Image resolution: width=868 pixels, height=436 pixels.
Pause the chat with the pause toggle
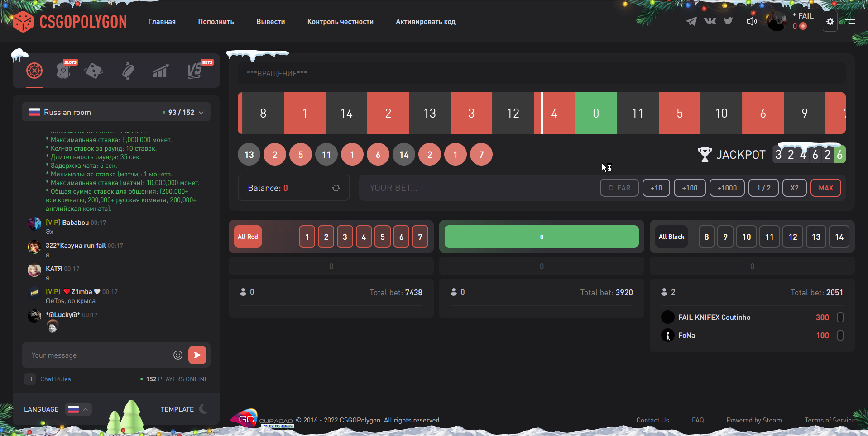(30, 379)
